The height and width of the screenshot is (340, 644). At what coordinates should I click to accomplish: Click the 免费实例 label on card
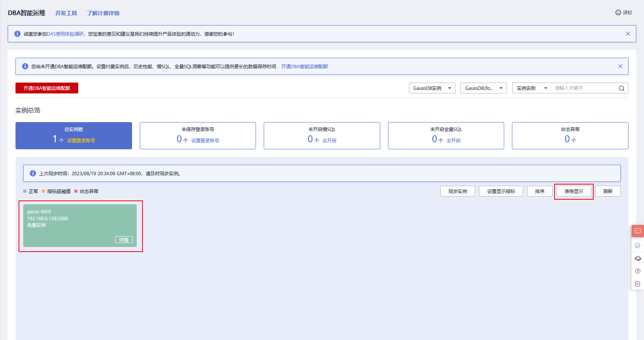[36, 225]
